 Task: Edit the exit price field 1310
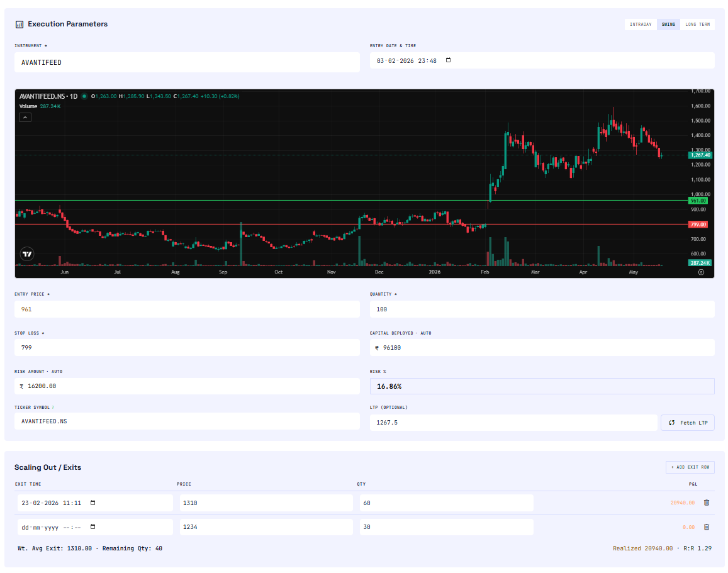point(266,503)
